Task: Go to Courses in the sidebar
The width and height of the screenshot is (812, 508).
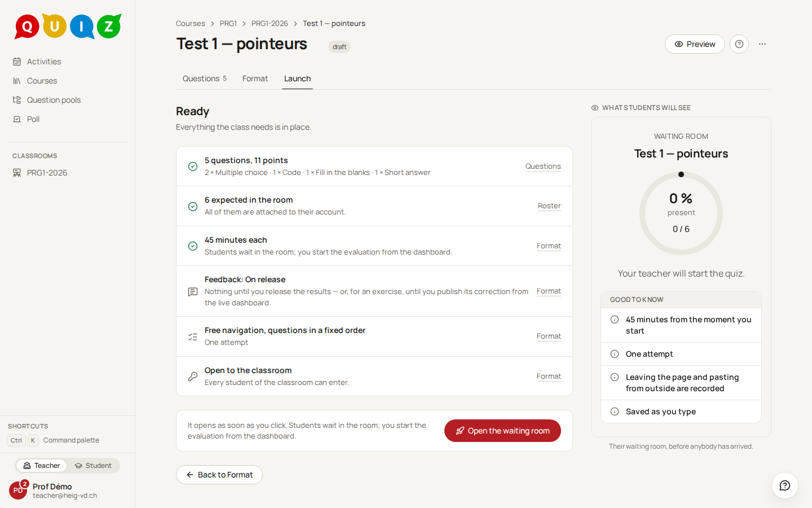Action: (x=42, y=81)
